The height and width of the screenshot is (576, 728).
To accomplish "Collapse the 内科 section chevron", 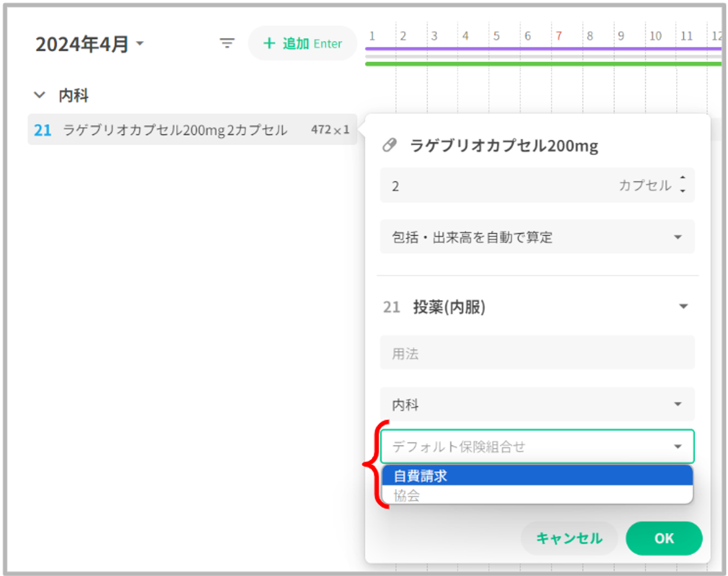I will [39, 95].
